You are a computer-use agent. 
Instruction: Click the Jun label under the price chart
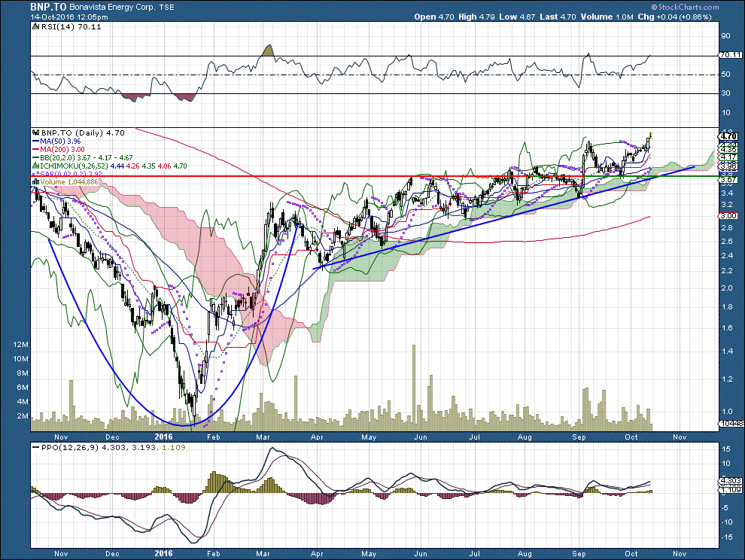point(421,437)
